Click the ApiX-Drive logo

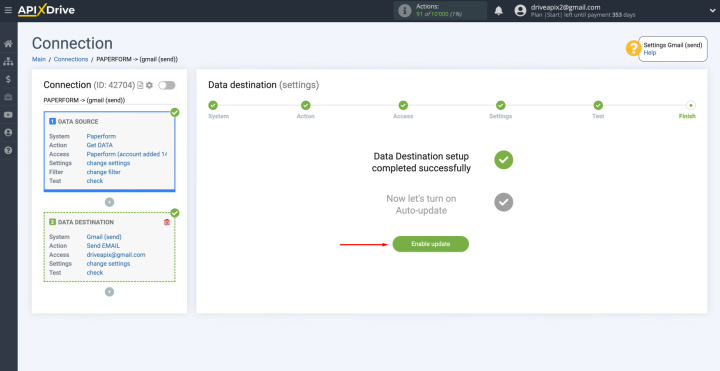pos(46,10)
